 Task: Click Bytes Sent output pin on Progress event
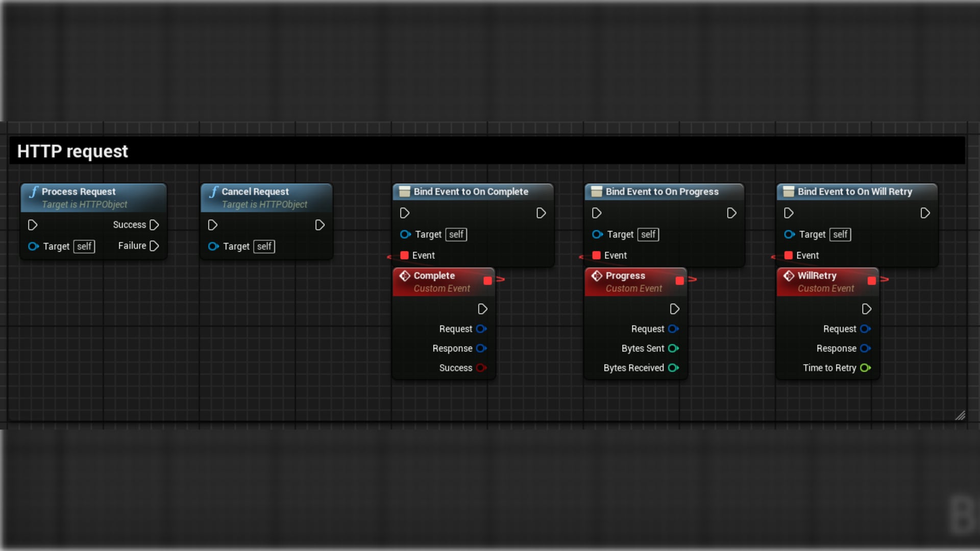673,348
